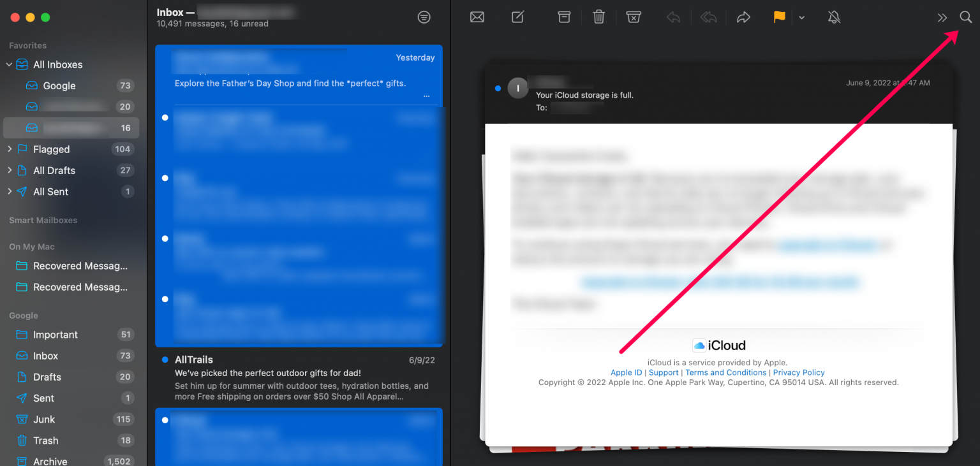Open the search field
Viewport: 980px width, 466px height.
966,17
